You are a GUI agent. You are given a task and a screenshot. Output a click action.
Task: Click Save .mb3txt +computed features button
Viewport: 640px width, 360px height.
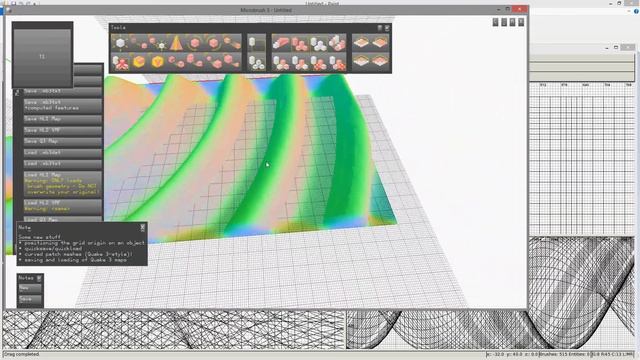[62, 105]
